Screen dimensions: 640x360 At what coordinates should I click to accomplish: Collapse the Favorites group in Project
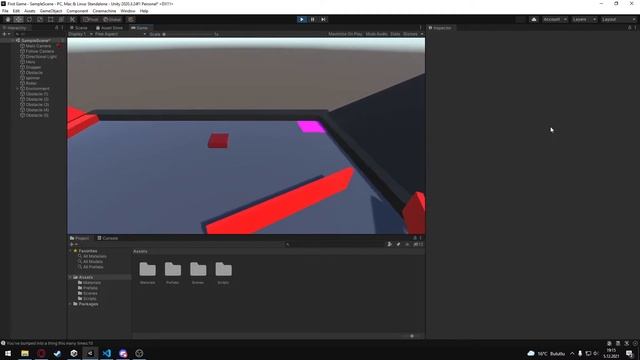(71, 251)
